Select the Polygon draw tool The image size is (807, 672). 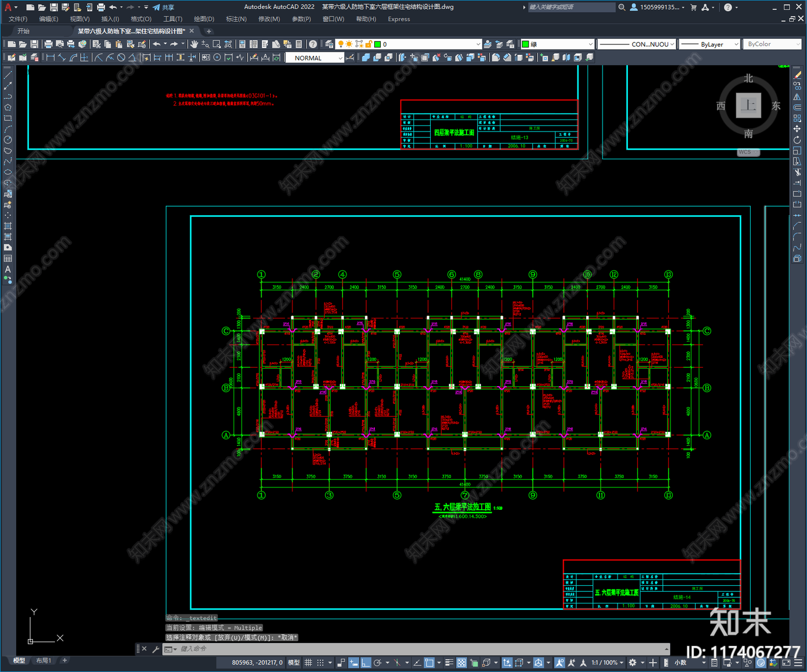[x=8, y=107]
